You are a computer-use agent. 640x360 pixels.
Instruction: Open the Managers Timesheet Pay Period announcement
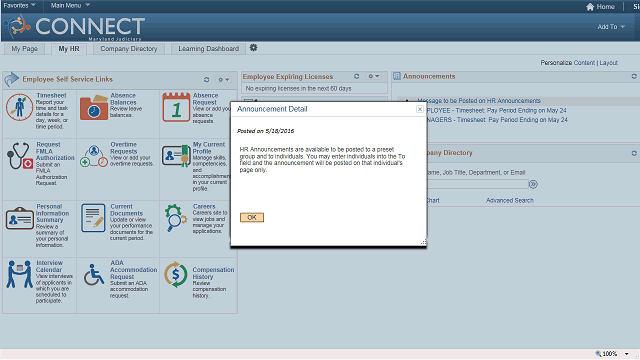point(497,120)
